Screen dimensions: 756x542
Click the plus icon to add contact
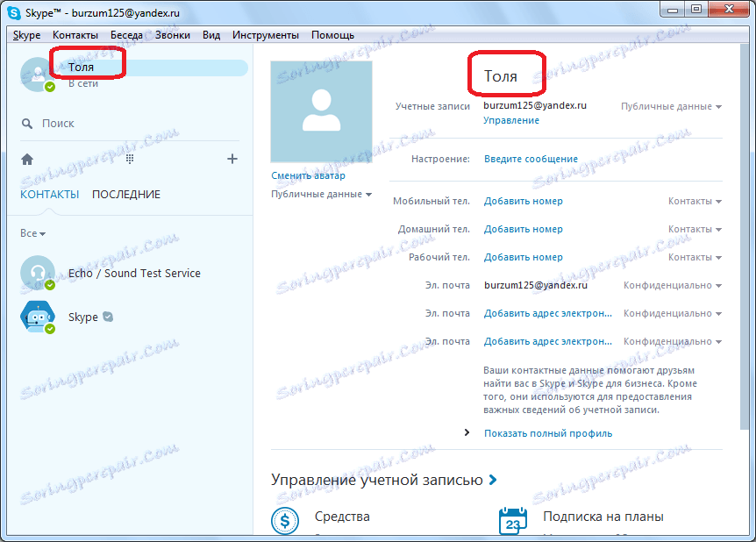point(232,159)
